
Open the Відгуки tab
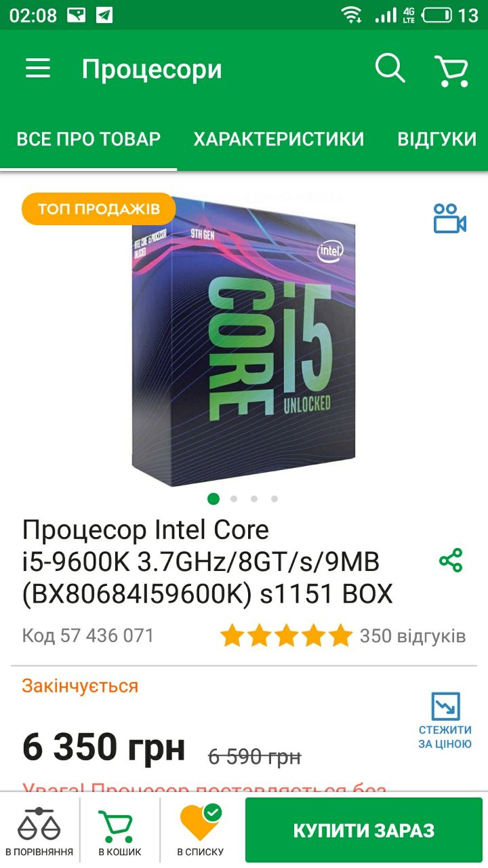437,139
